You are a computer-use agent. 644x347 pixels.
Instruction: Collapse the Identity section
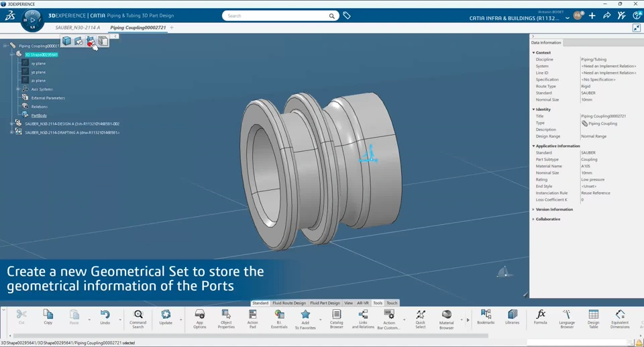(x=533, y=109)
